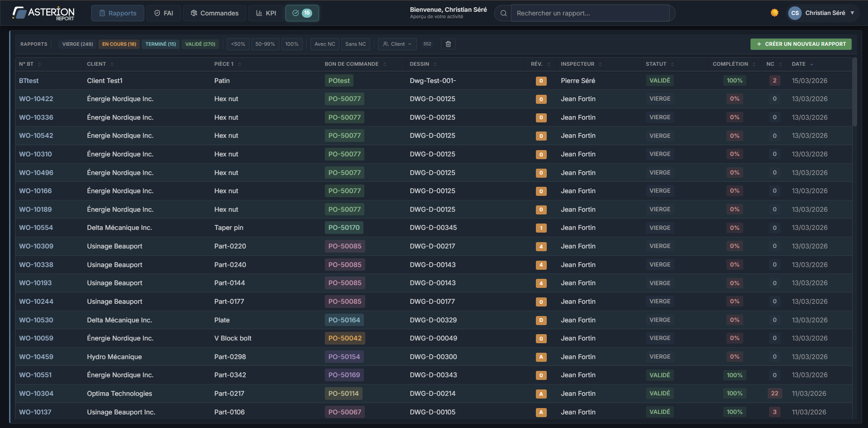868x428 pixels.
Task: Click the Rechercher un rapport search field
Action: [590, 13]
